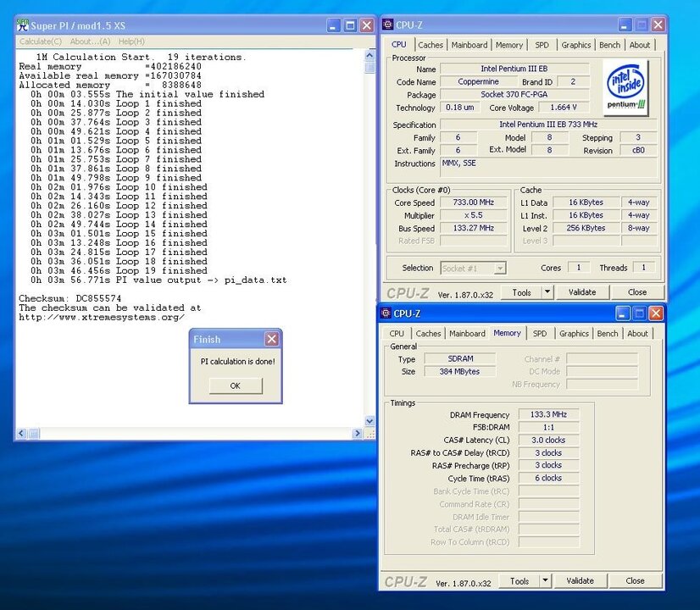Open Bench tab in lower CPU-Z window

coord(608,333)
